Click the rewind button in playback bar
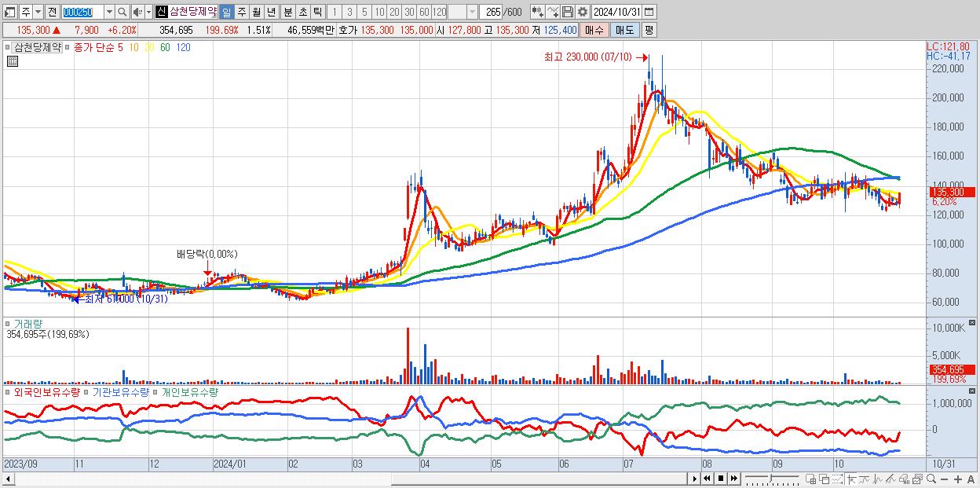Image resolution: width=980 pixels, height=488 pixels. tap(707, 479)
